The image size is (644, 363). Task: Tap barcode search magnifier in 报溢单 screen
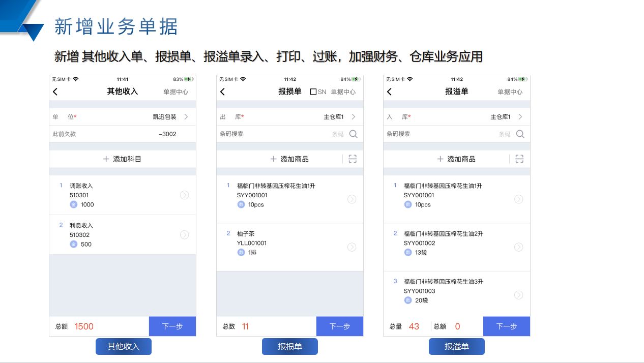[520, 134]
